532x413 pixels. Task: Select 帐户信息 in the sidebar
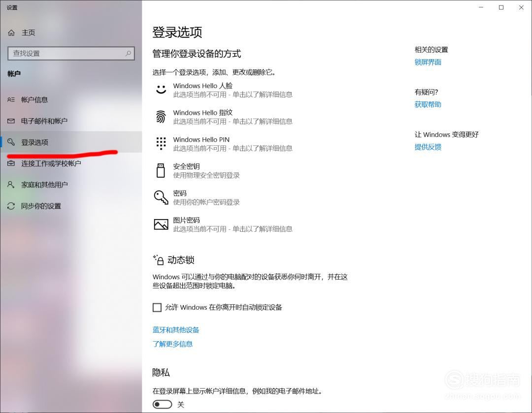pos(71,100)
